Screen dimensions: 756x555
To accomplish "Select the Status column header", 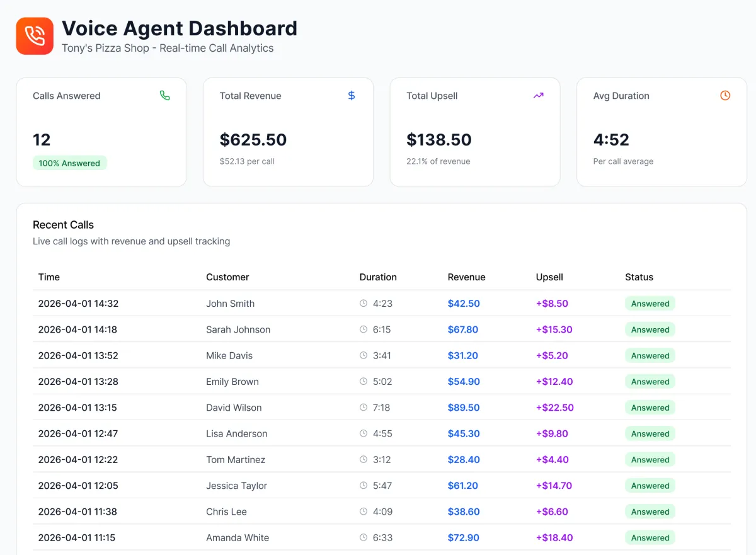I will pyautogui.click(x=639, y=277).
